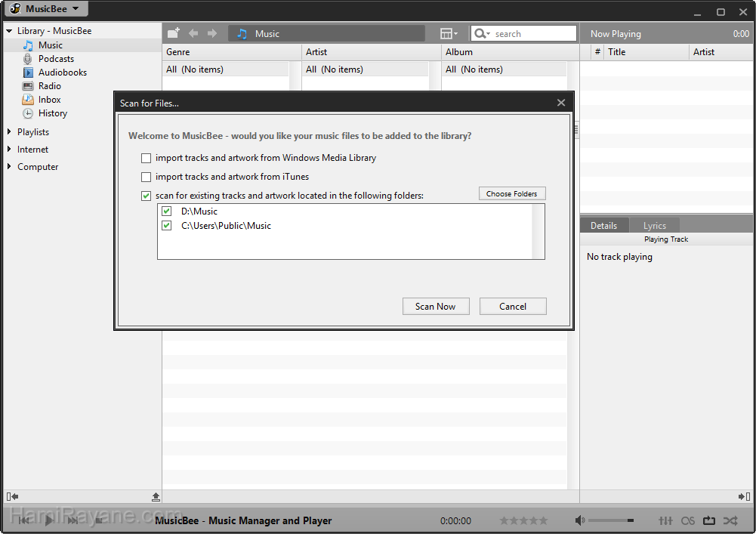The width and height of the screenshot is (756, 534).
Task: Click the MusicBee bee logo icon
Action: coord(15,8)
